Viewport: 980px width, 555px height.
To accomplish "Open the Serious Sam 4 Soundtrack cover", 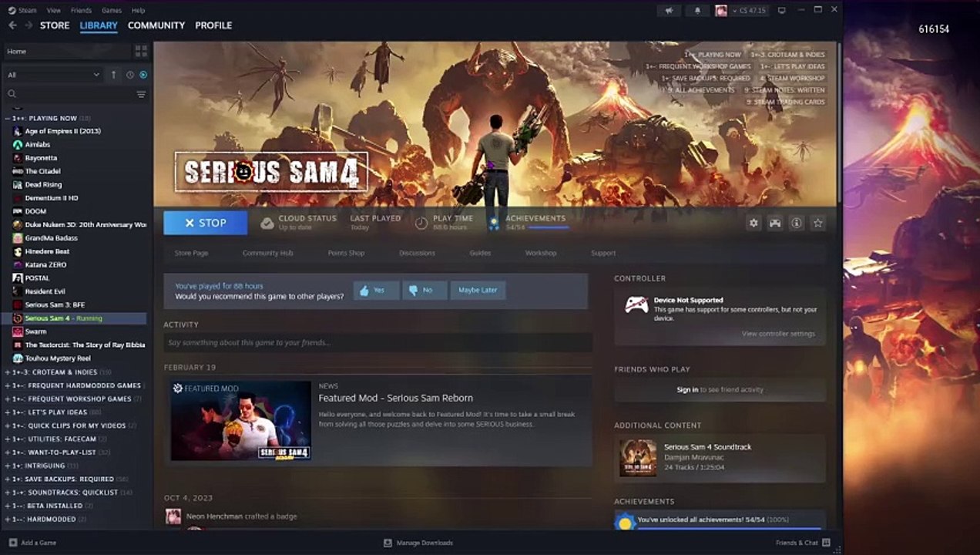I will point(638,458).
